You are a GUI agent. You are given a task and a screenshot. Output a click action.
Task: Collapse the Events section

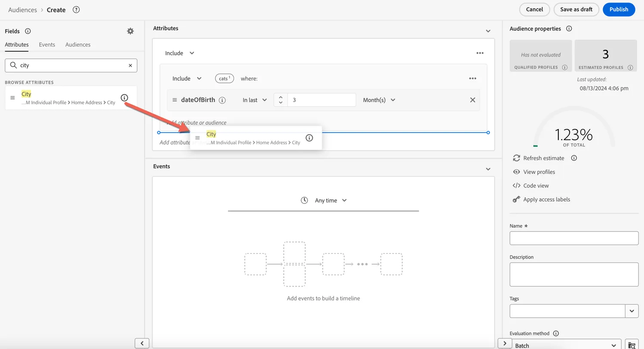[x=488, y=169]
